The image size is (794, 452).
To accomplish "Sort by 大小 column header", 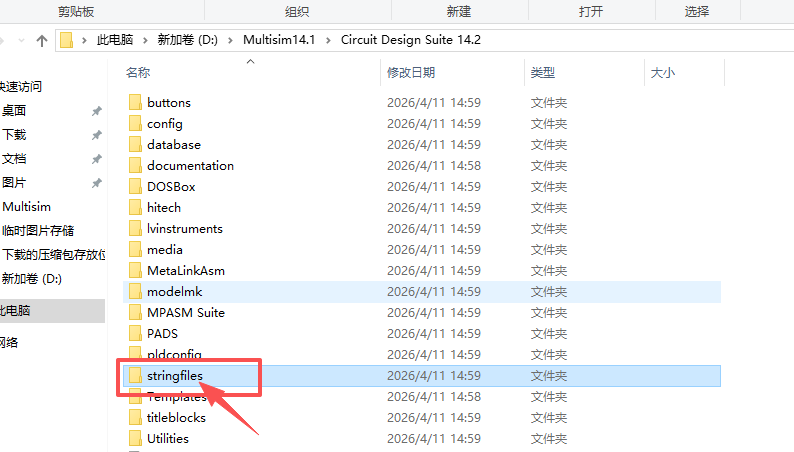I will point(662,73).
